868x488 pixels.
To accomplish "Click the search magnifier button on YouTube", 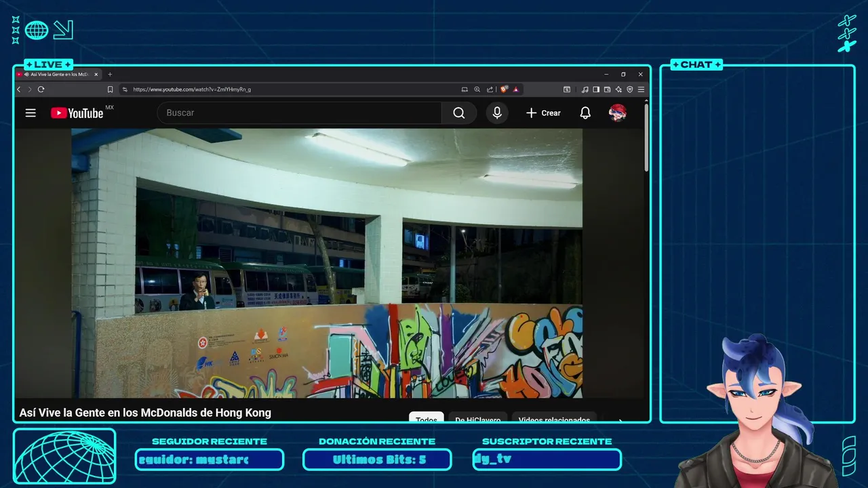I will coord(459,113).
